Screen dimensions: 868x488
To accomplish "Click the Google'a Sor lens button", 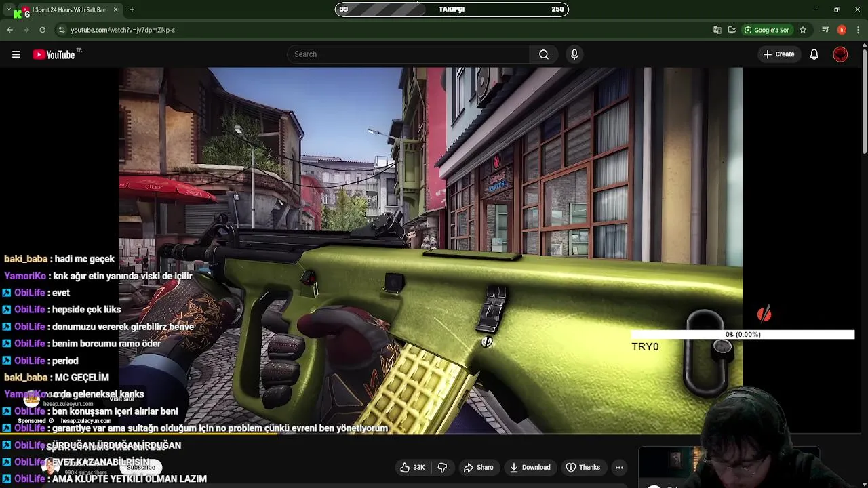I will (x=767, y=30).
